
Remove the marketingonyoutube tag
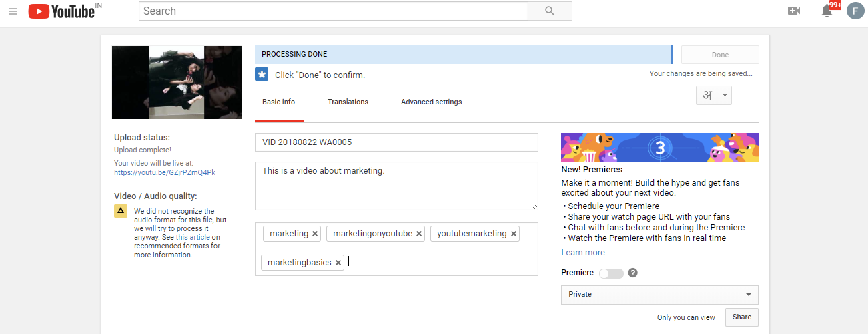(x=419, y=234)
